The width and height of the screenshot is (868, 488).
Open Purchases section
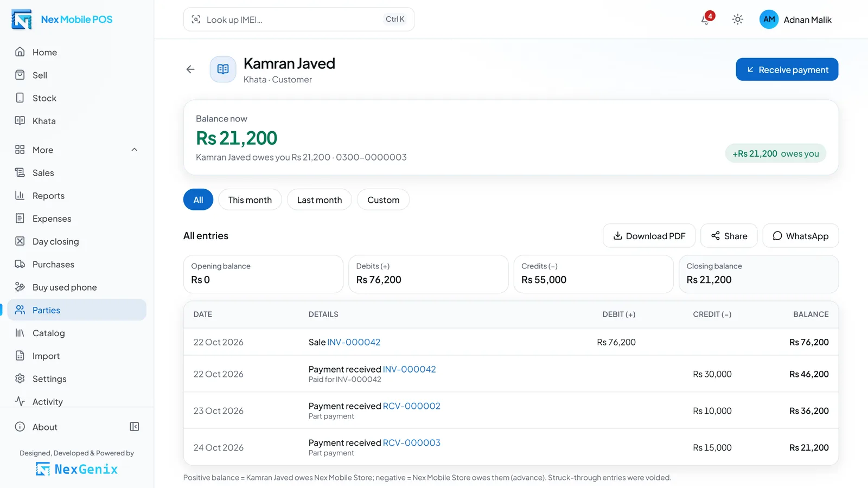point(77,265)
